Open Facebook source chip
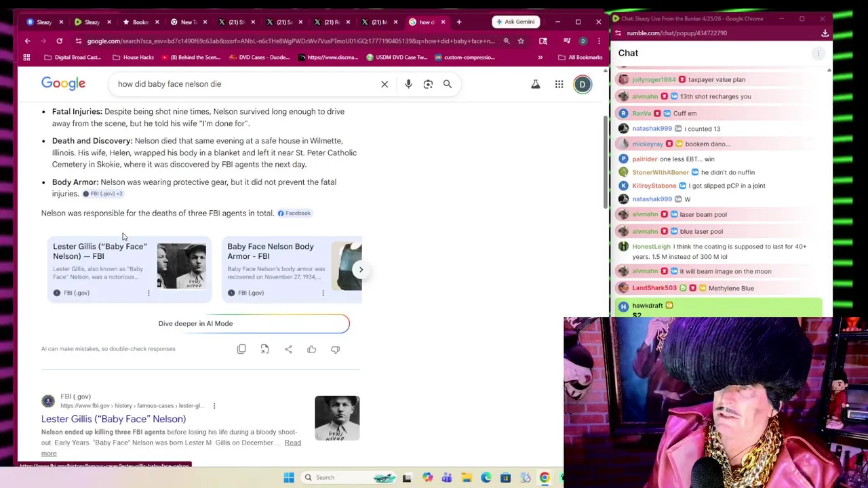This screenshot has width=868, height=488. [294, 213]
